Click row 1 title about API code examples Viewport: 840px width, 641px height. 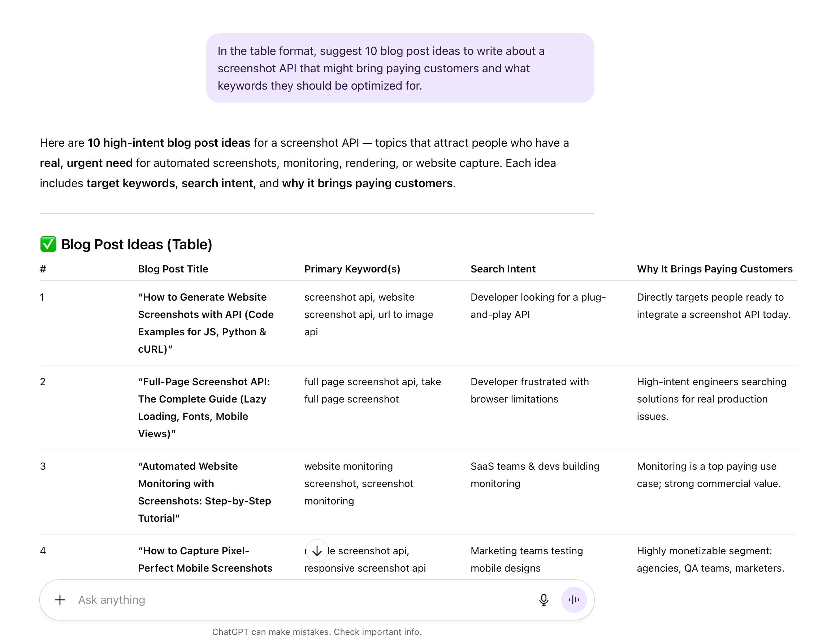(205, 323)
